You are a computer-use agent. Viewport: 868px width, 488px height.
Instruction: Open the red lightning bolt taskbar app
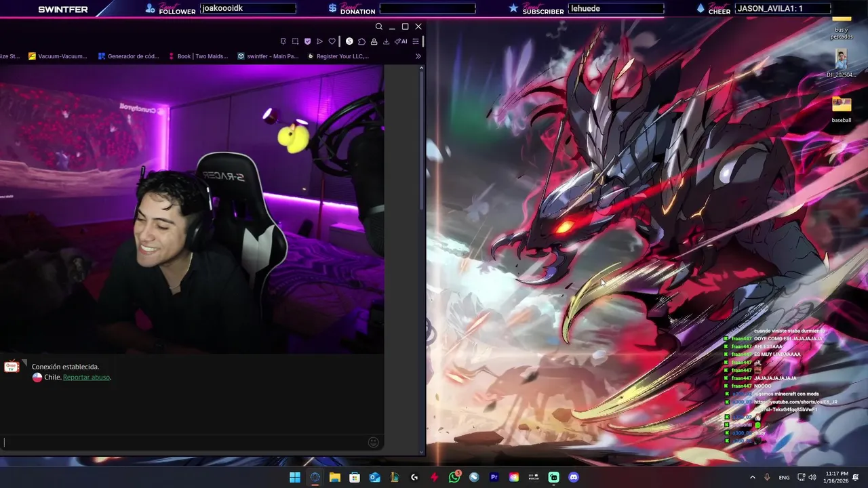point(434,477)
